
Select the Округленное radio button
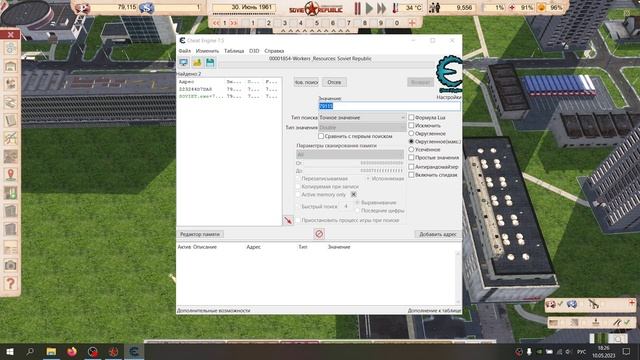[x=411, y=133]
